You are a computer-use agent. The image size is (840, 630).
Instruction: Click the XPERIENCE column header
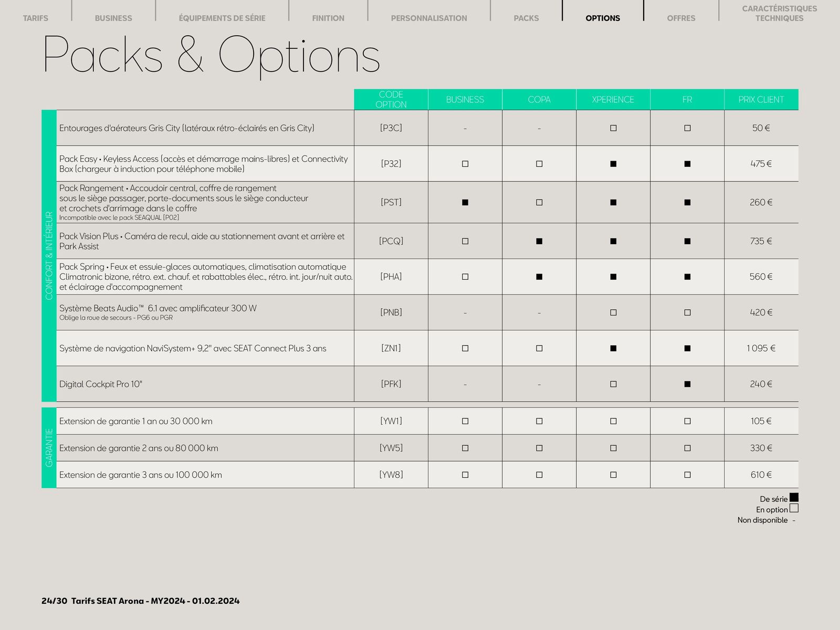[613, 99]
